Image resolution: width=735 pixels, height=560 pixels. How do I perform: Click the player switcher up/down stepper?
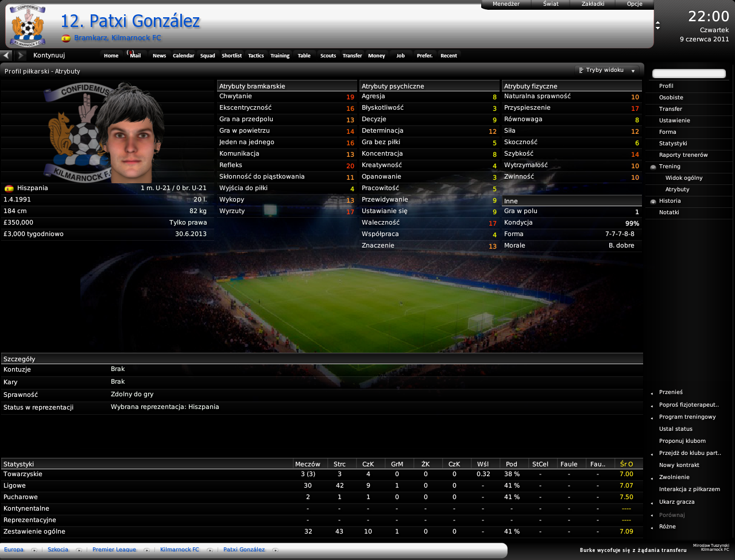[x=657, y=25]
